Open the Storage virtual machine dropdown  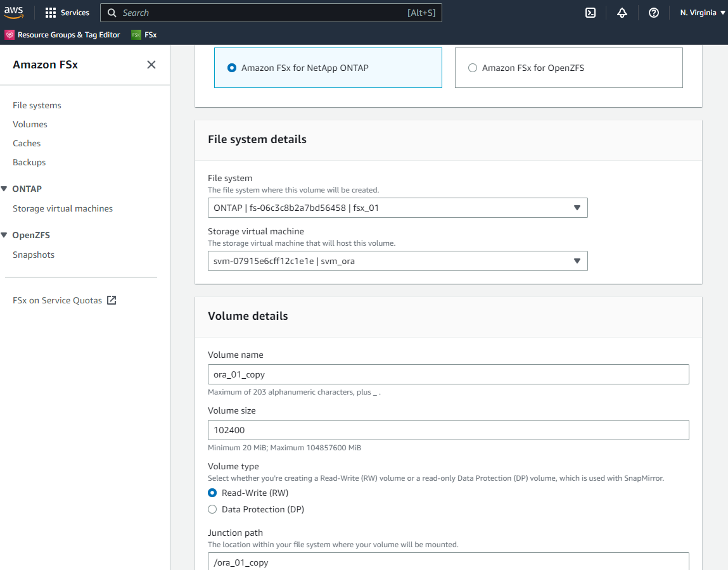(x=397, y=261)
